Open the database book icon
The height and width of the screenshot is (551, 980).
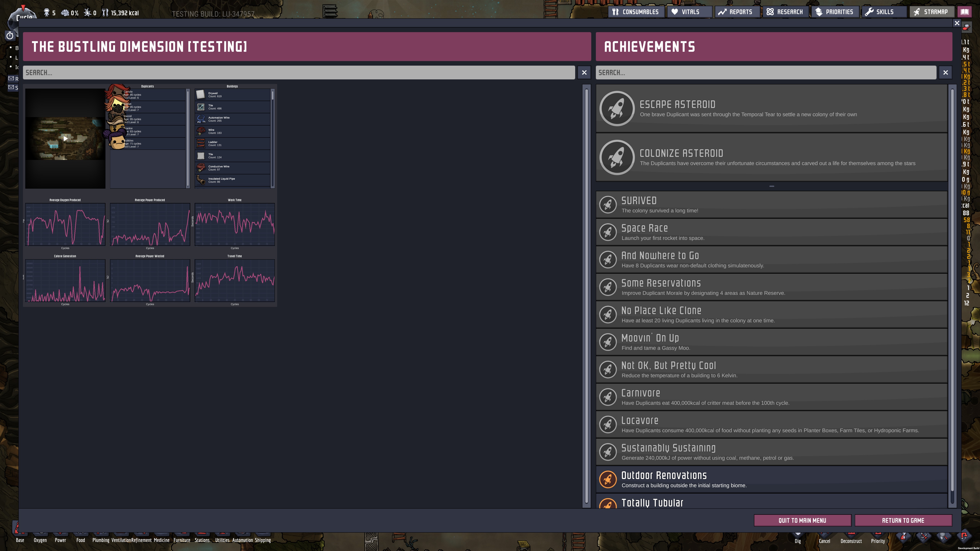[964, 12]
